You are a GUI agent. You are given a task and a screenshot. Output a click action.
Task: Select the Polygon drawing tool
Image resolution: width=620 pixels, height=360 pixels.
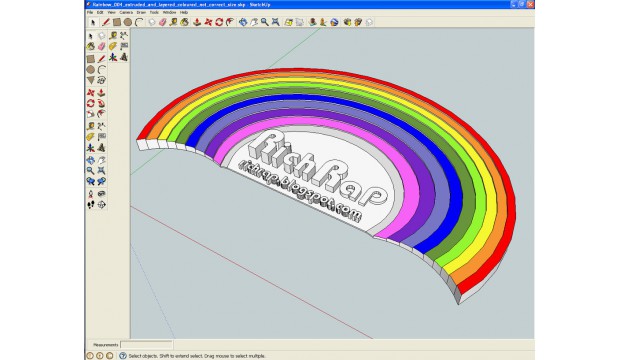(x=91, y=80)
